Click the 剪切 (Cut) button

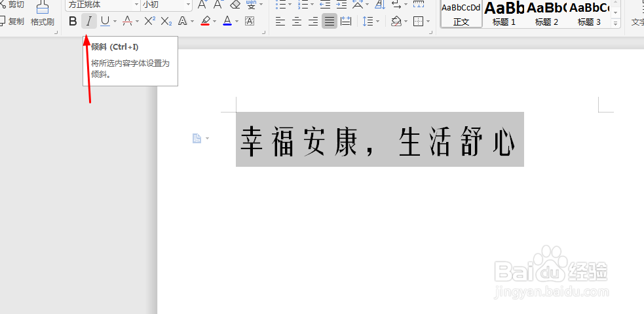12,5
